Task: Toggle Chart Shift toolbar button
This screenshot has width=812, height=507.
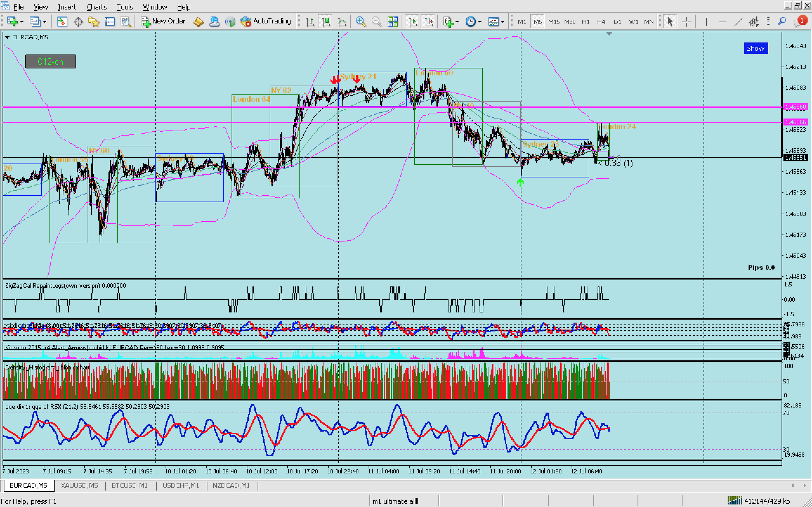Action: pos(429,22)
